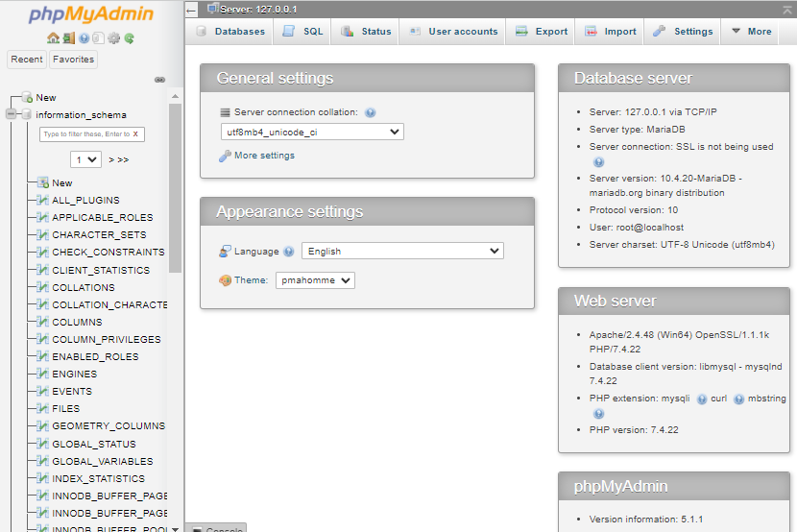Click the green reload navigation panel icon
This screenshot has width=797, height=532.
(x=129, y=38)
